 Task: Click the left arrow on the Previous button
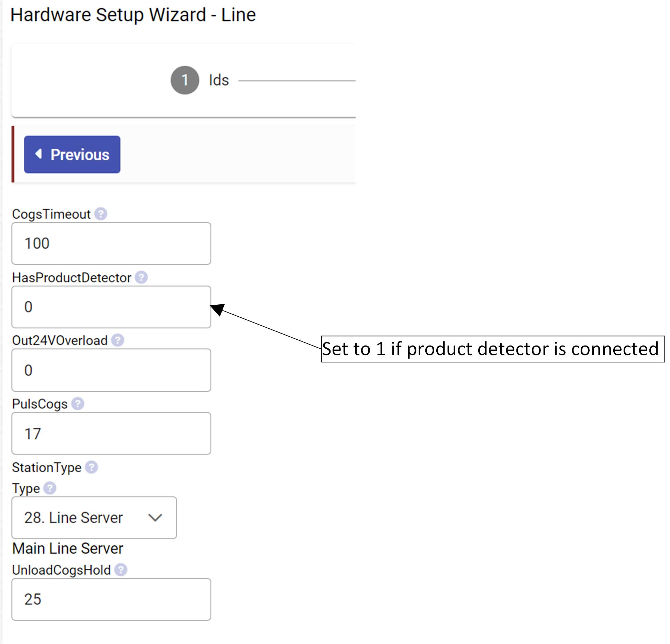(39, 154)
